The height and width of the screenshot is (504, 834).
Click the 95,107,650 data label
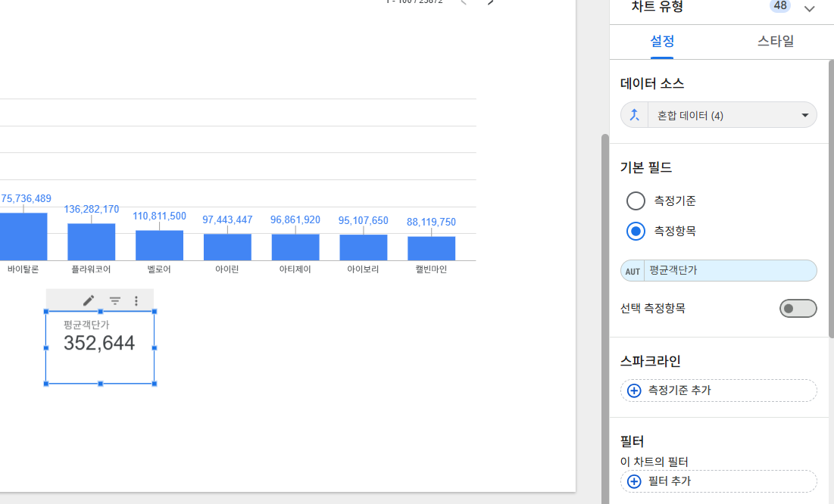tap(364, 221)
